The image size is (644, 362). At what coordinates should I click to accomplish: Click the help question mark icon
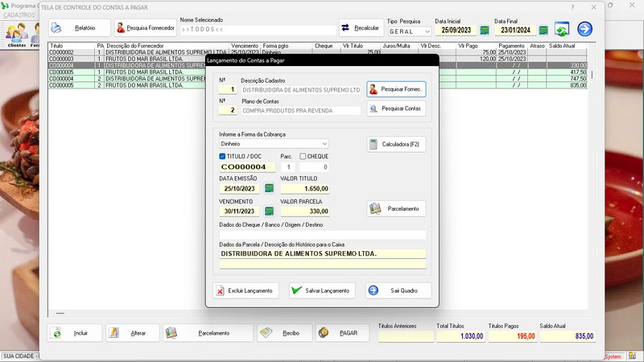(x=572, y=7)
